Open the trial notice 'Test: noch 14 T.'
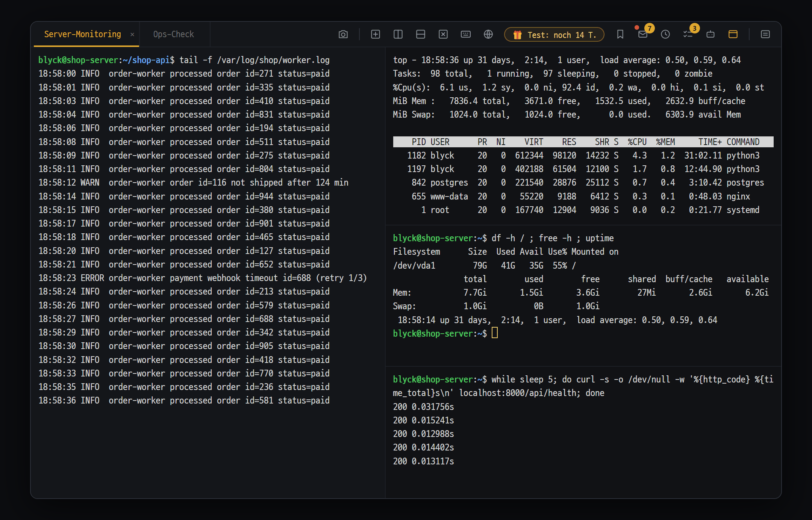 pyautogui.click(x=554, y=35)
